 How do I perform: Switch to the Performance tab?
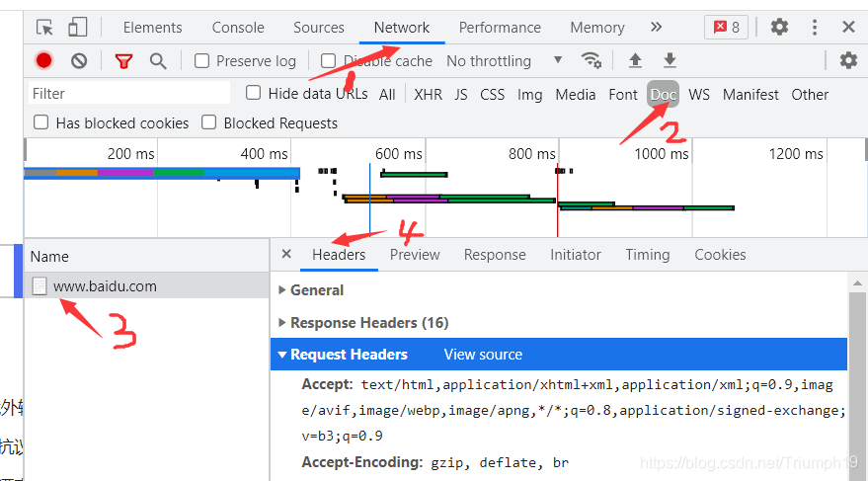coord(500,27)
